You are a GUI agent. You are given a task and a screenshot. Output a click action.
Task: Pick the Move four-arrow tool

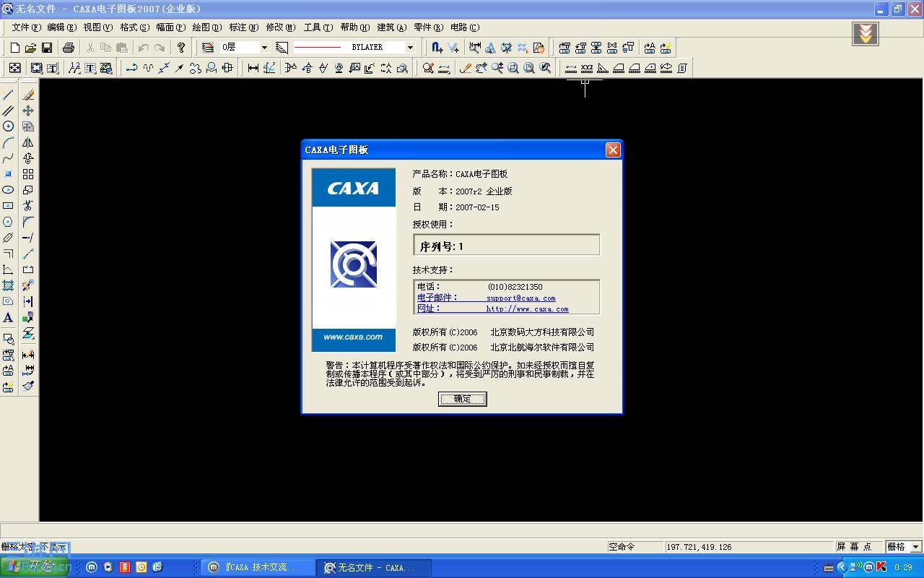click(x=28, y=111)
